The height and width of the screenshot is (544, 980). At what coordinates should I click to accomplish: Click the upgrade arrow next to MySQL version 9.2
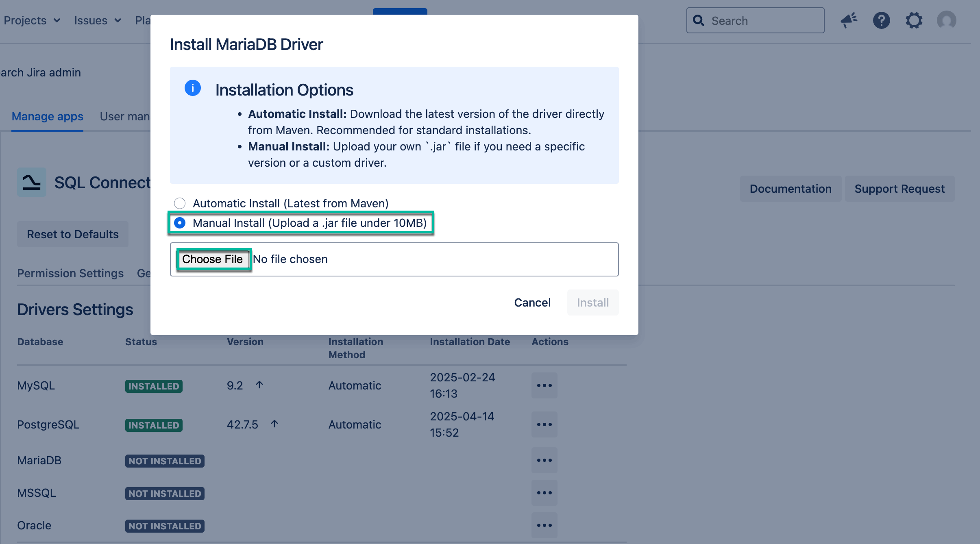[259, 385]
